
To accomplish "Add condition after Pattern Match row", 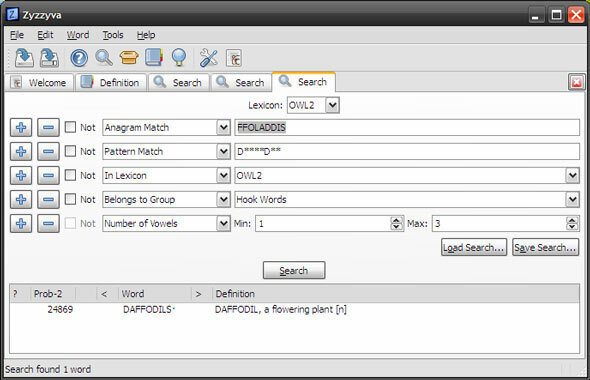I will 21,152.
